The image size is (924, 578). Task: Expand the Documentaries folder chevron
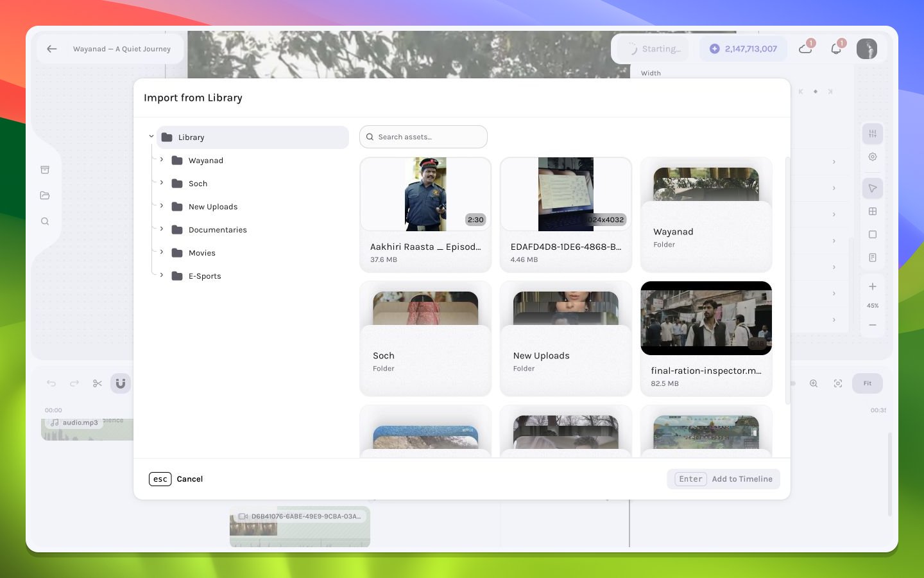(162, 229)
